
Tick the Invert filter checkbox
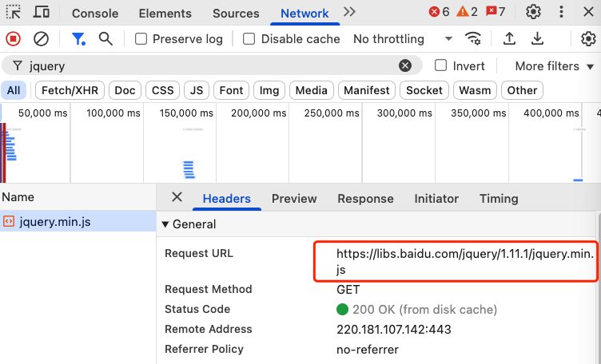coord(440,65)
